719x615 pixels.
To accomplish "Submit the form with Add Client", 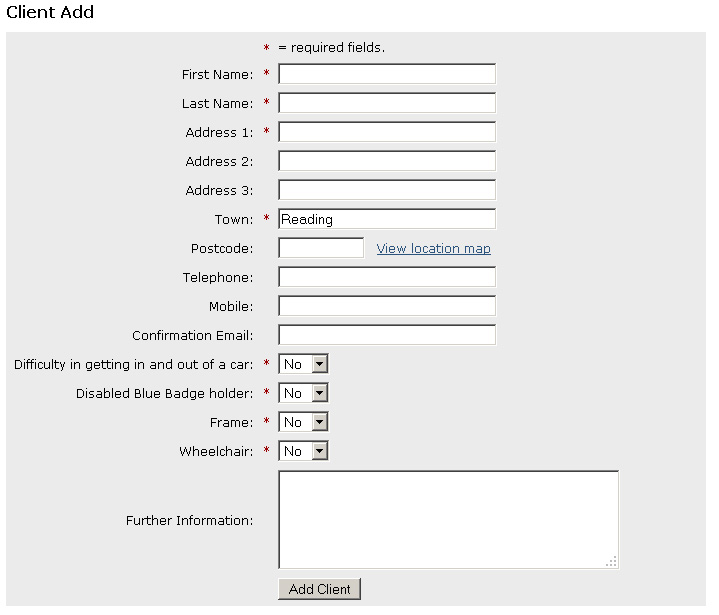I will 319,589.
